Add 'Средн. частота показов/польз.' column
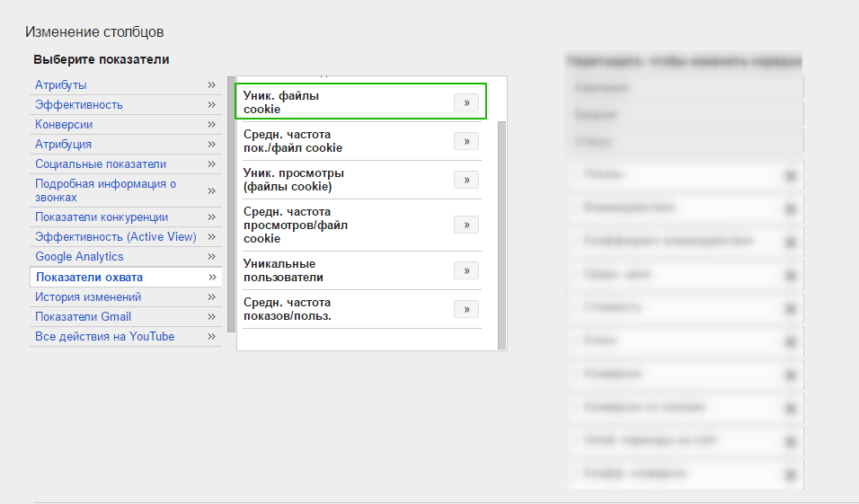 point(465,309)
